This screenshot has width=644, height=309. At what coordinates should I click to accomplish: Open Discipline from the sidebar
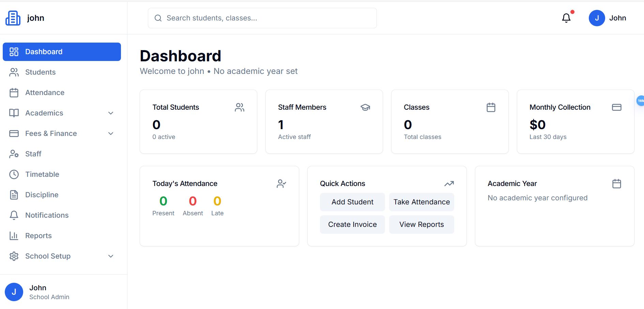tap(42, 195)
